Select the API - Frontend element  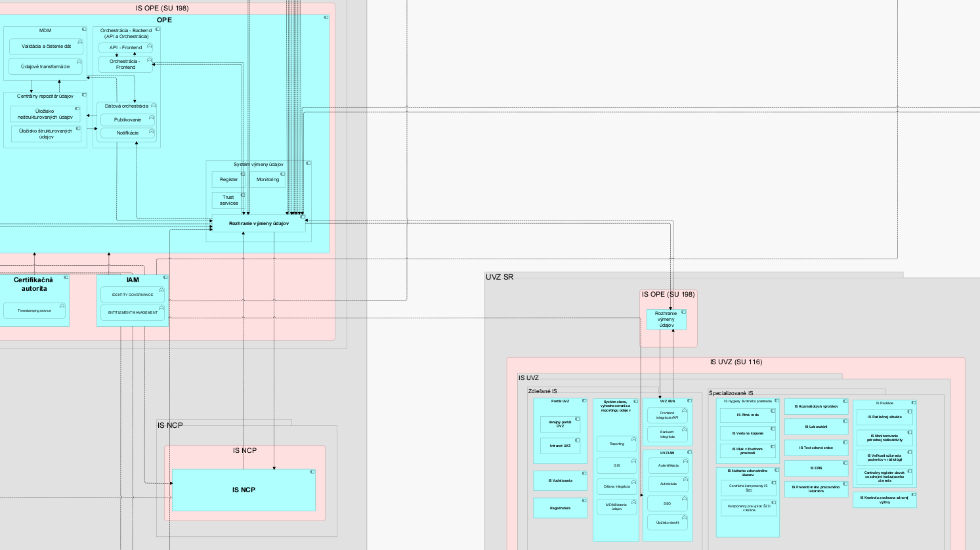tap(125, 47)
